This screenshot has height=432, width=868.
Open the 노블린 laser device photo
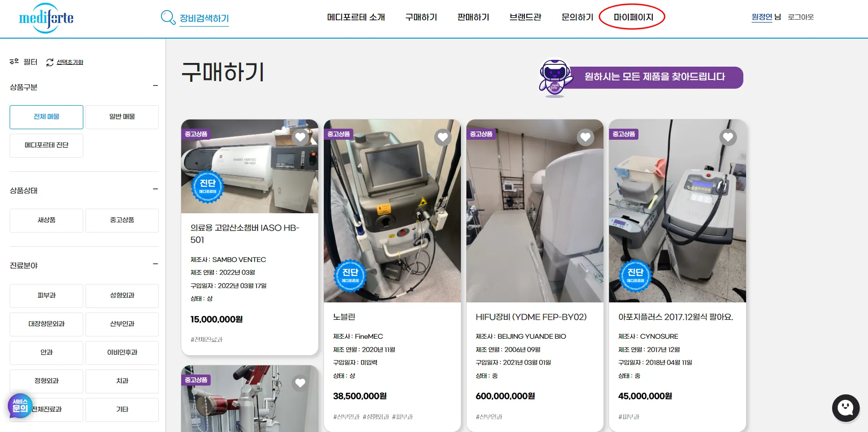tap(392, 211)
